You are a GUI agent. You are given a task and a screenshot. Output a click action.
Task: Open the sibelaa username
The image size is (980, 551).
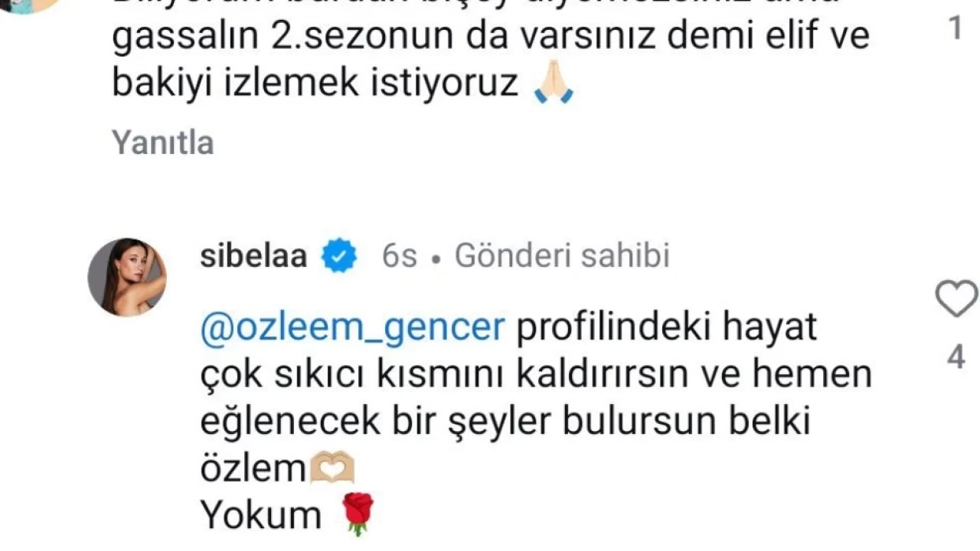click(x=253, y=256)
